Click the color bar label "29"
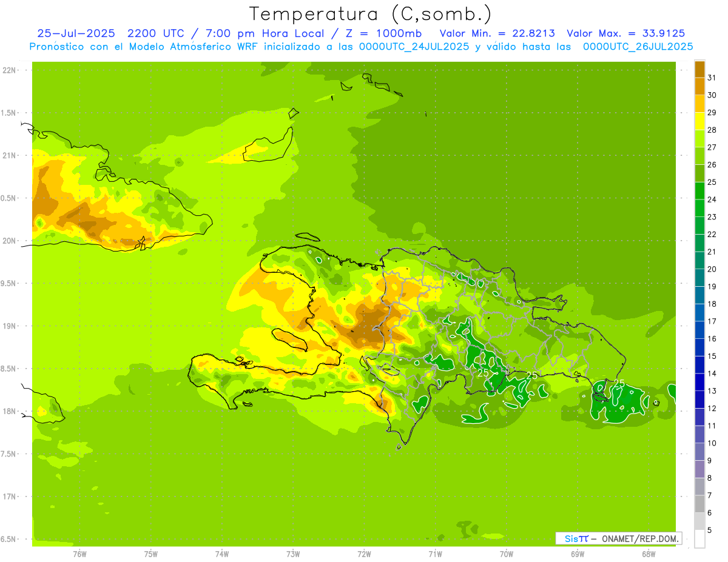728x562 pixels. point(712,112)
